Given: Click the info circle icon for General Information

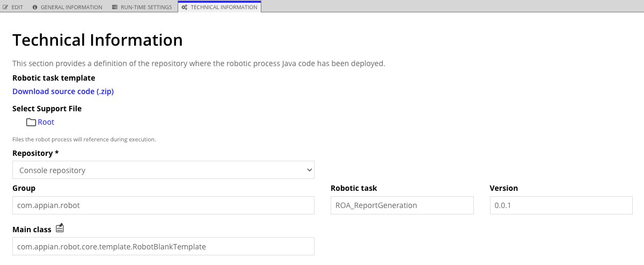Looking at the screenshot, I should [35, 8].
